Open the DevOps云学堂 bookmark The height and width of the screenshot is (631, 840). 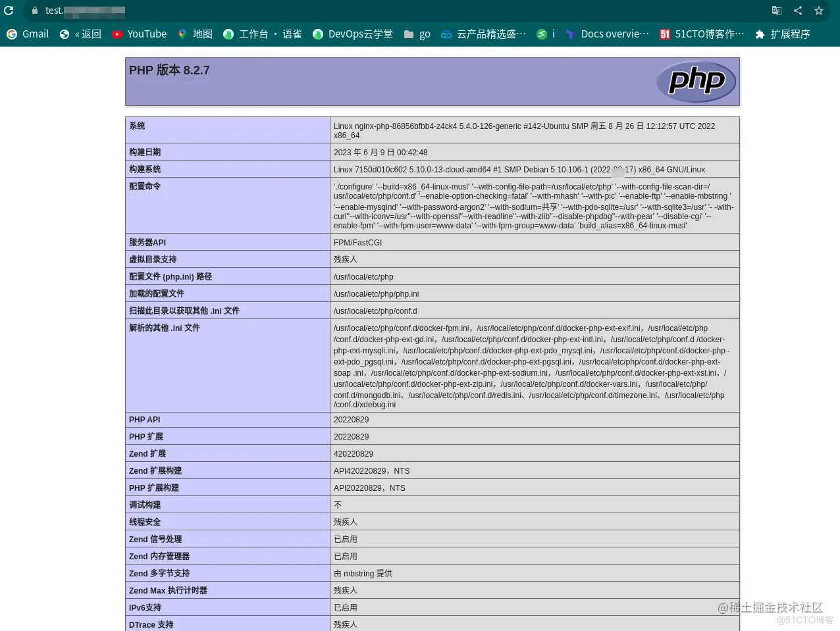tap(353, 34)
